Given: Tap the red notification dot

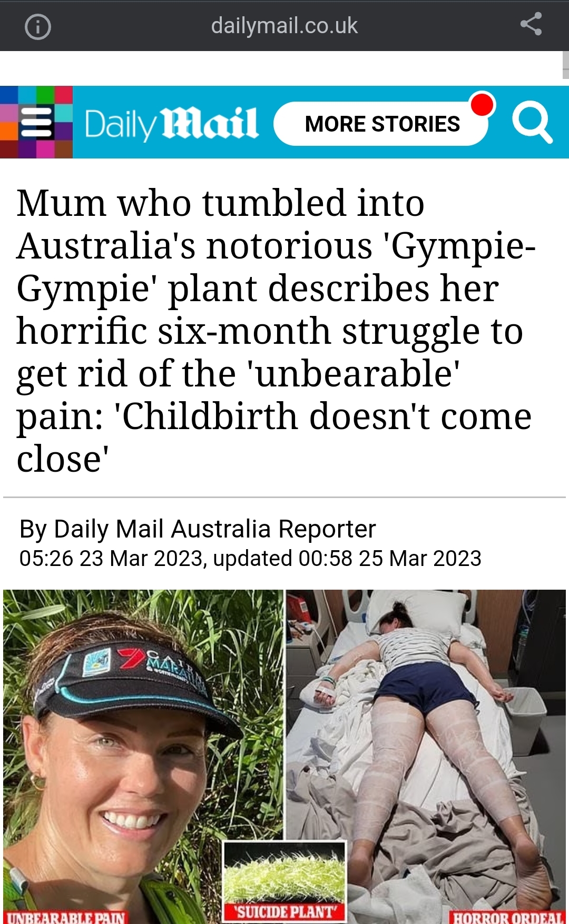Looking at the screenshot, I should coord(482,104).
